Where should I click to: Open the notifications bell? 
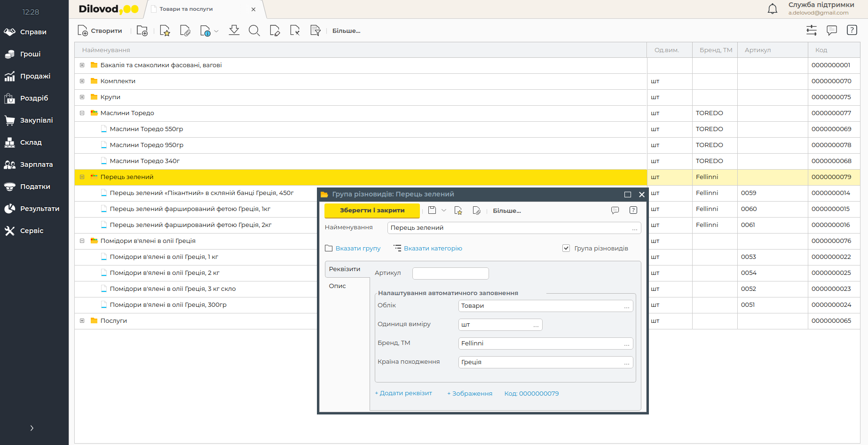click(772, 9)
